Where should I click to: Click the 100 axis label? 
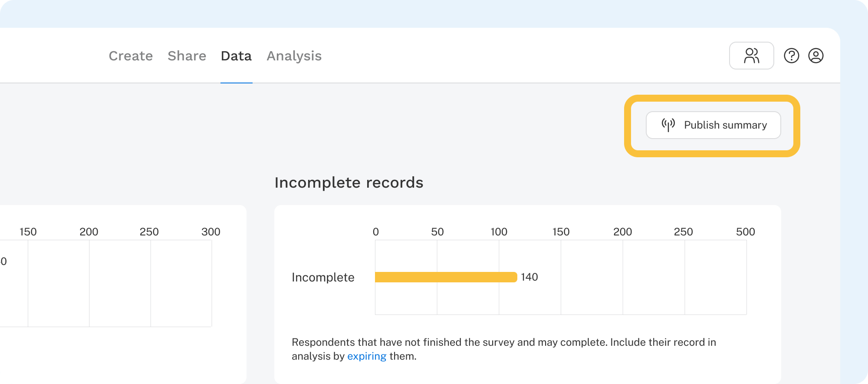[x=499, y=232]
